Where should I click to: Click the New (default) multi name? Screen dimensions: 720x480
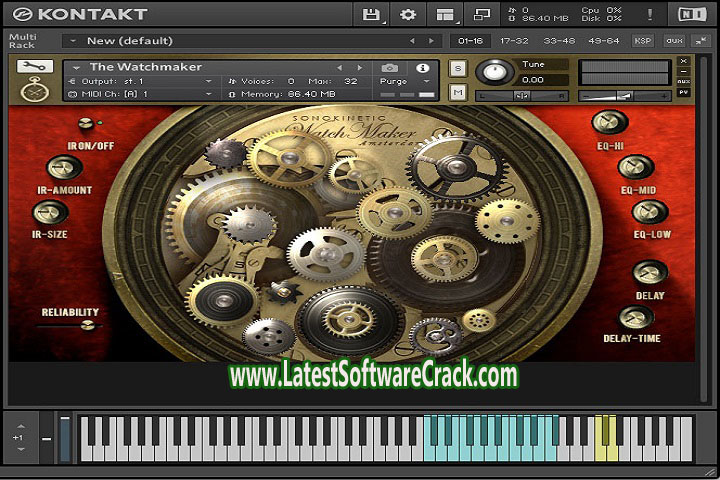[x=130, y=41]
